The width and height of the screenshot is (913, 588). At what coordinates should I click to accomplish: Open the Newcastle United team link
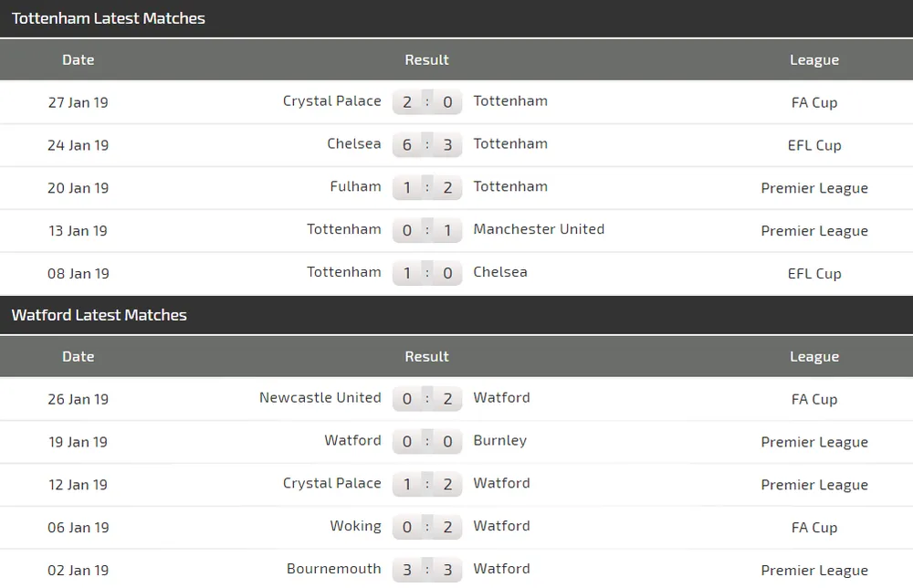(x=320, y=398)
